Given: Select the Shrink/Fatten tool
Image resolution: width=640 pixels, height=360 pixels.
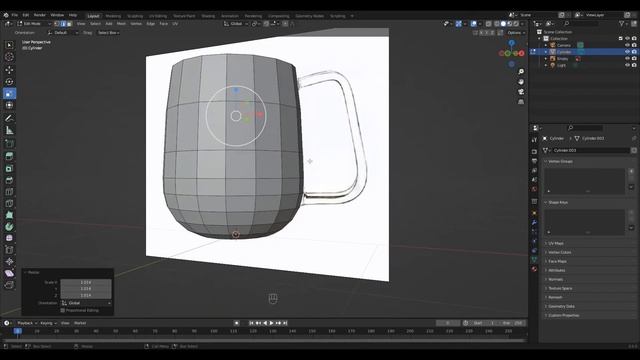Looking at the screenshot, I should coord(9,262).
